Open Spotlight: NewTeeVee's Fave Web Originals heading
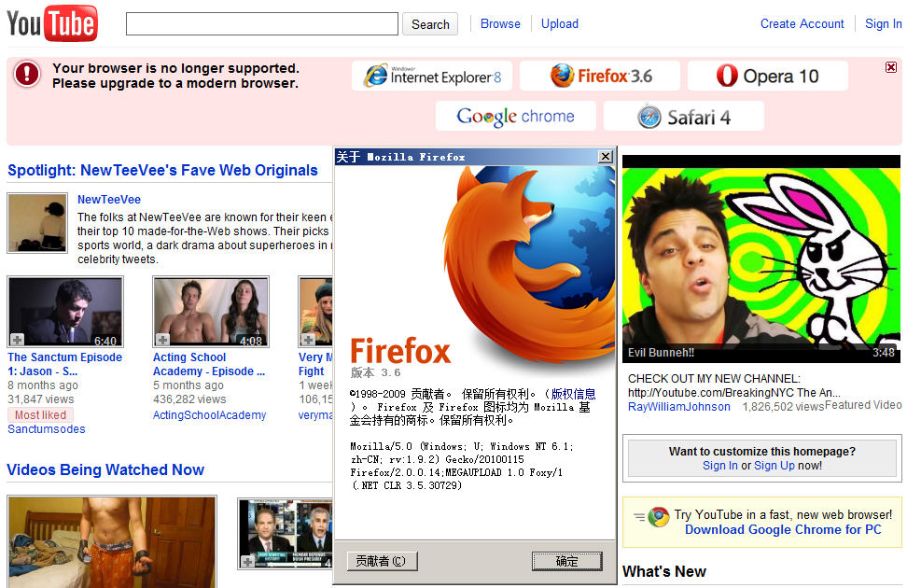The width and height of the screenshot is (921, 588). pos(162,171)
